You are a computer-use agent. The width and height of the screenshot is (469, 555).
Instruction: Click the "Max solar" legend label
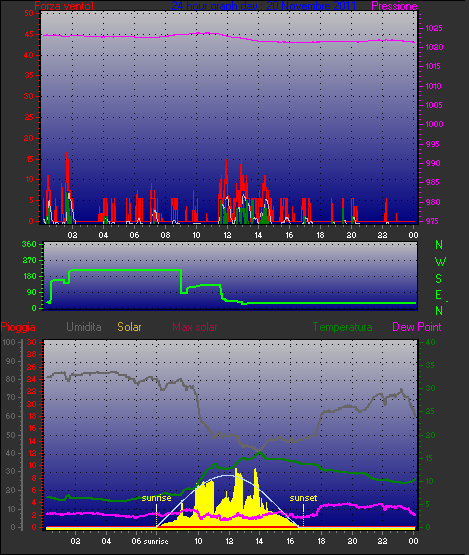tap(195, 327)
